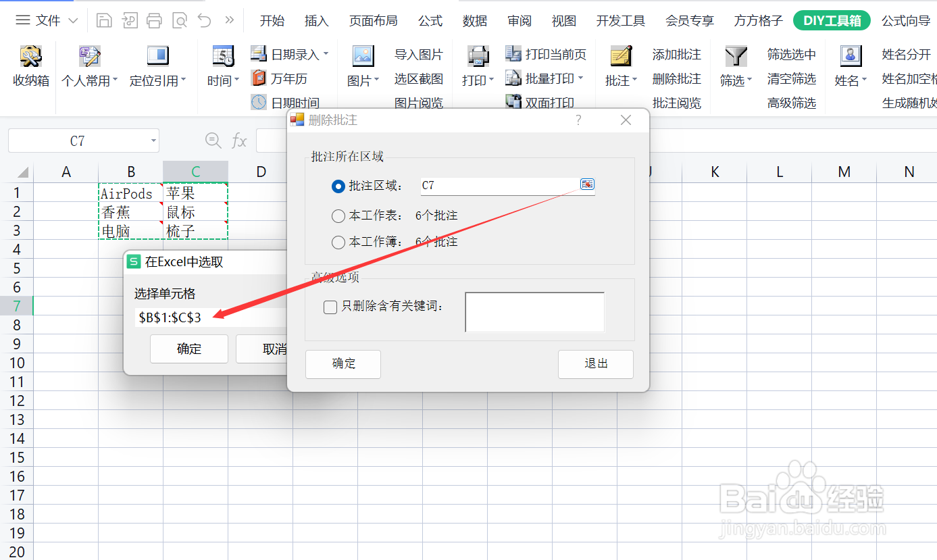Image resolution: width=937 pixels, height=560 pixels.
Task: Switch to the 数据 tab
Action: click(475, 21)
